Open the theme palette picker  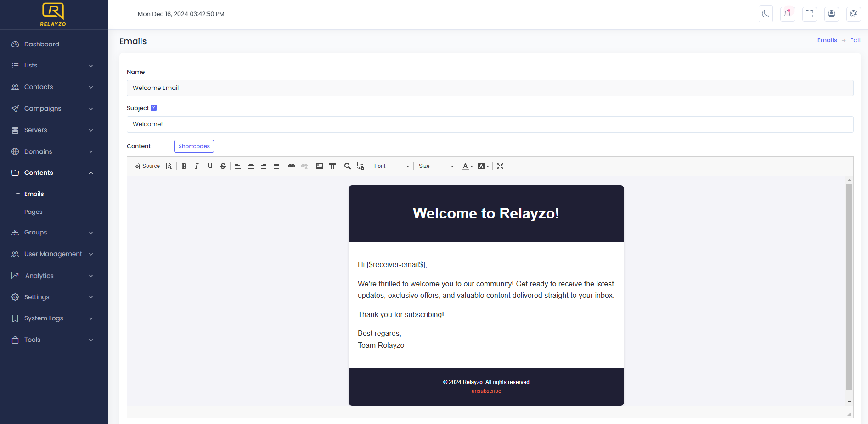coord(853,14)
